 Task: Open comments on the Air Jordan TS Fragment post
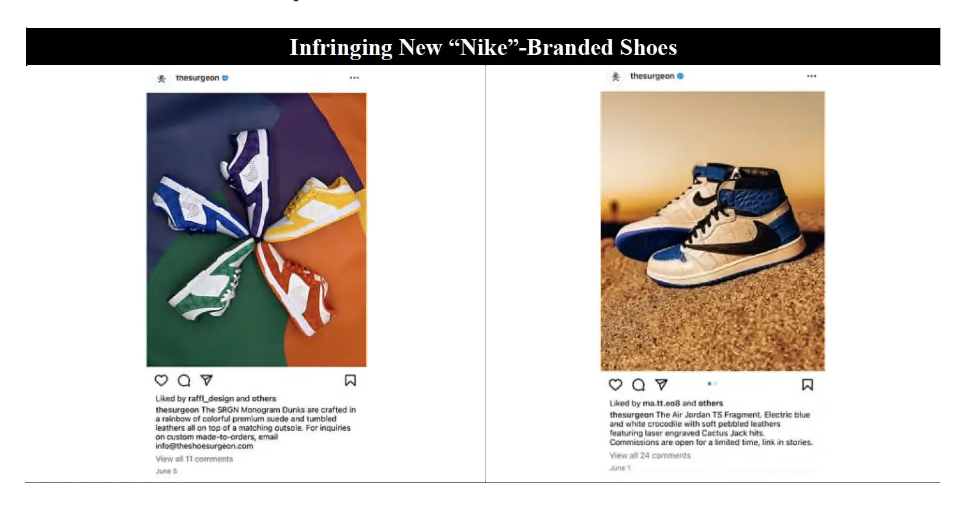pyautogui.click(x=638, y=385)
